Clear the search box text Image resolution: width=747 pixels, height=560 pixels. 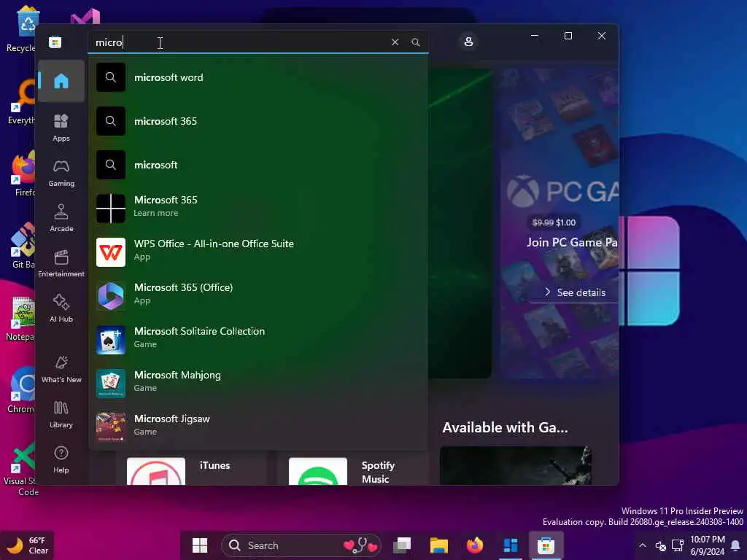pos(395,42)
